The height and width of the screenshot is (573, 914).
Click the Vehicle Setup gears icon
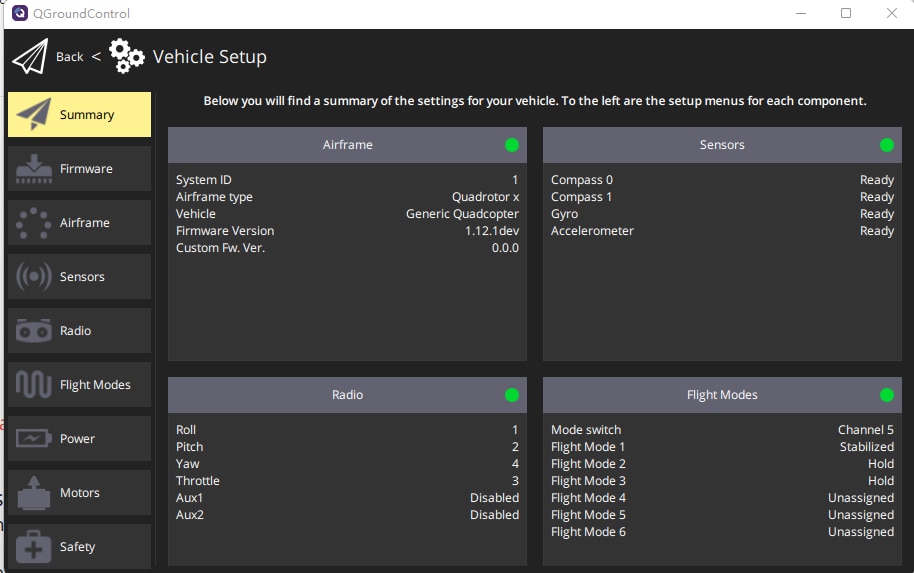point(126,57)
